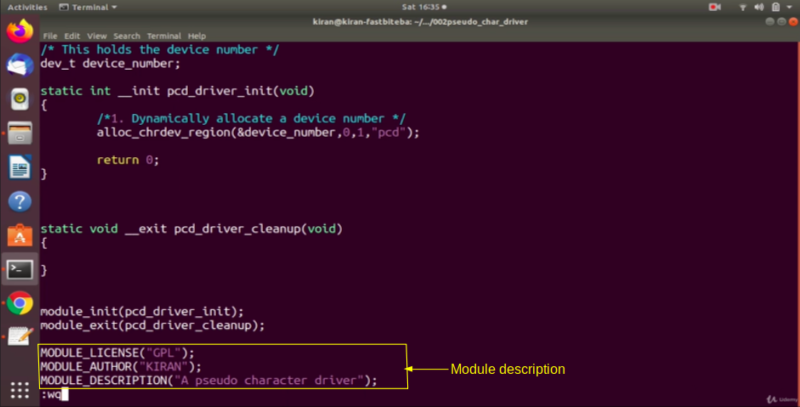Screen dimensions: 800x407
Task: Click the 'return 0;' statement
Action: click(x=128, y=160)
